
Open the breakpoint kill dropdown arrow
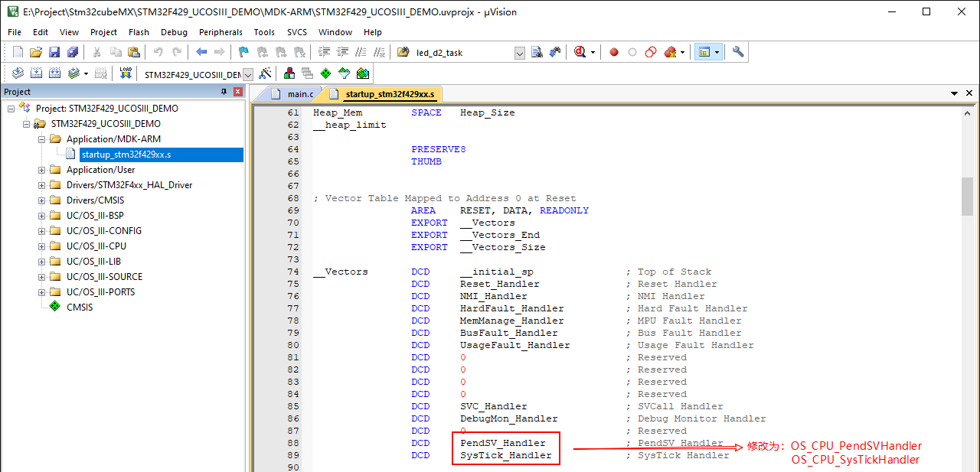point(682,53)
